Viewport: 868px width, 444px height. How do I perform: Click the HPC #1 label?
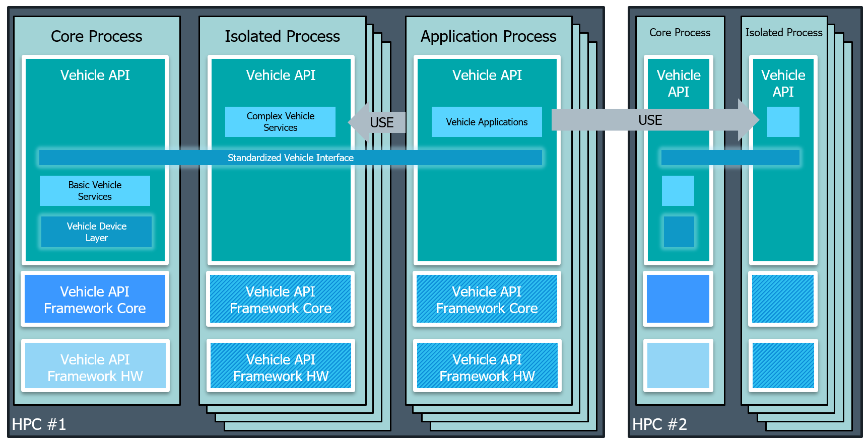coord(39,424)
